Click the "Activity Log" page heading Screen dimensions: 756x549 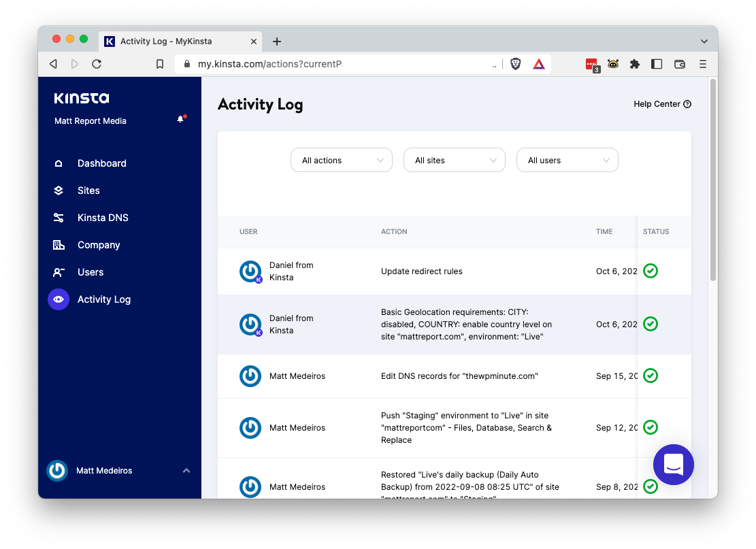261,105
